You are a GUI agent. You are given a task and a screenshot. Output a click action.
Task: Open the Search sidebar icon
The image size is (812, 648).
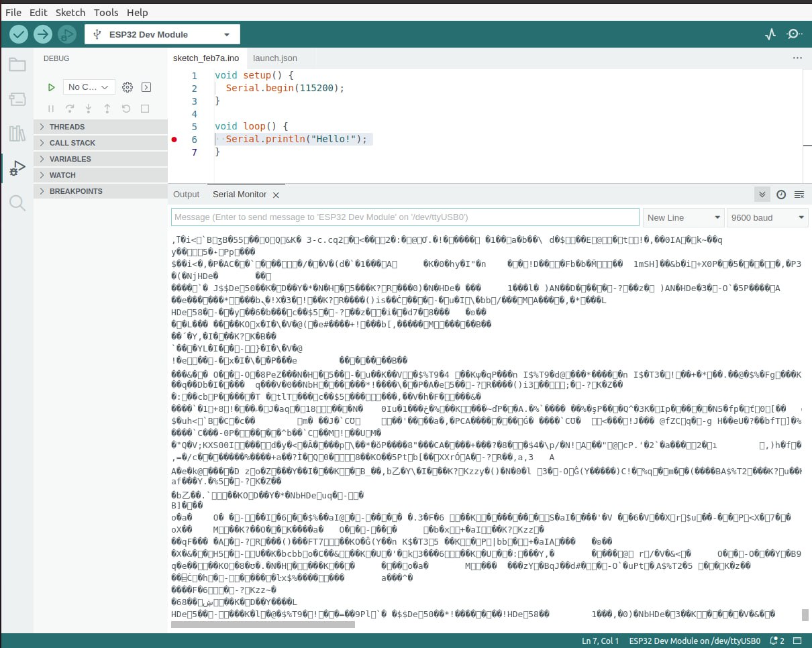point(17,203)
